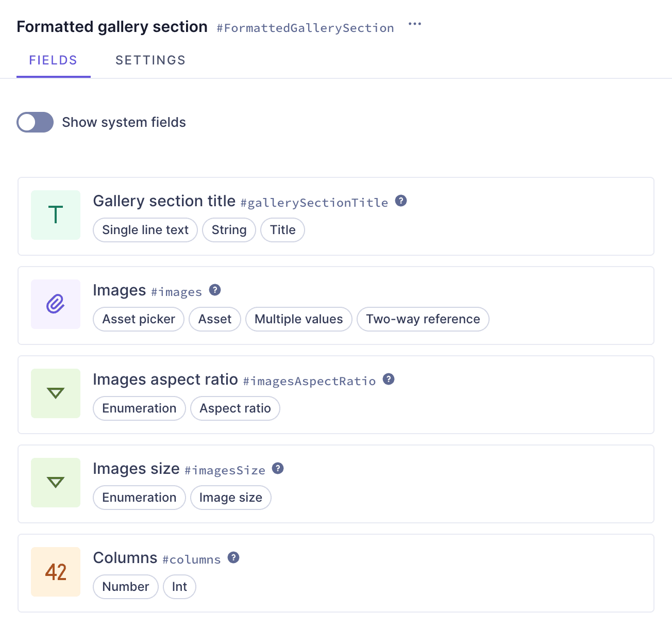The width and height of the screenshot is (672, 627).
Task: Click the Two-way reference badge on Images
Action: coord(423,319)
